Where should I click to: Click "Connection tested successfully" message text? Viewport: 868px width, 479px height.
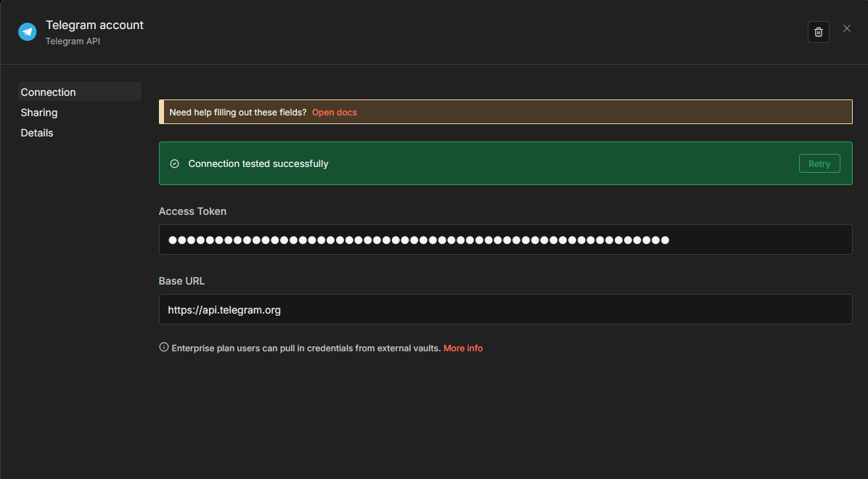[258, 164]
